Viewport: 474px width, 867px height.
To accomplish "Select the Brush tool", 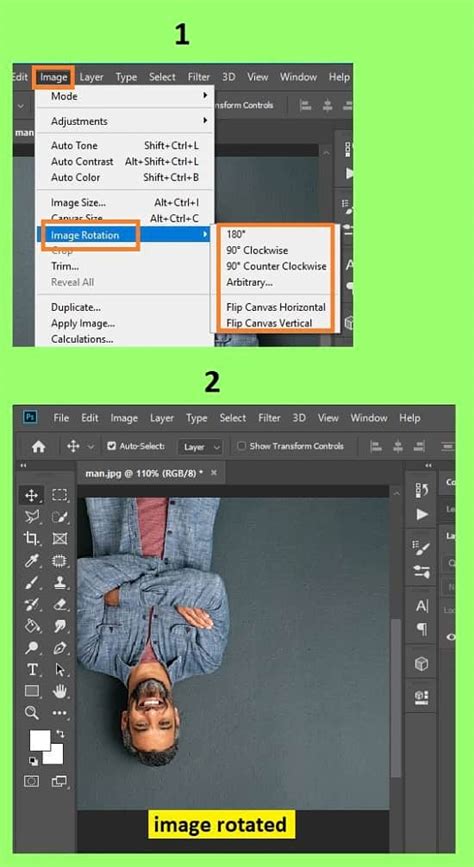I will pyautogui.click(x=32, y=582).
